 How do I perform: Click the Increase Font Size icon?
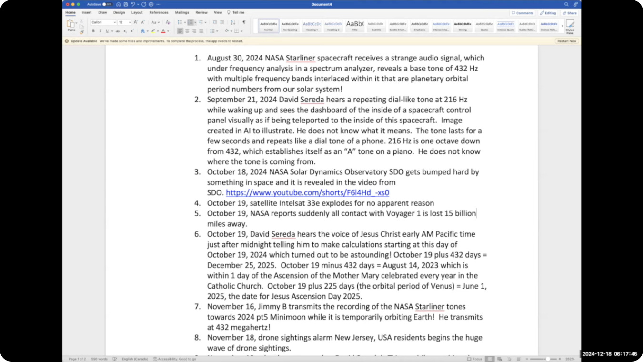pyautogui.click(x=136, y=22)
